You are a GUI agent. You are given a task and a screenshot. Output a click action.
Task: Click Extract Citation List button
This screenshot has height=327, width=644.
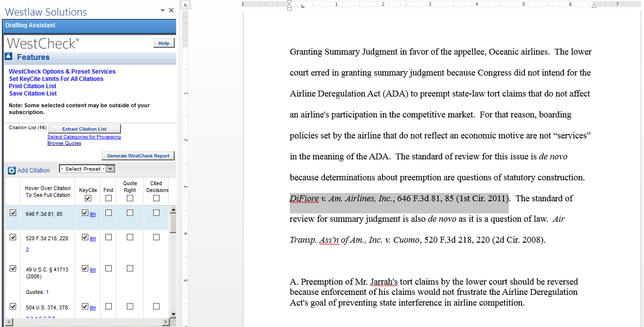(84, 129)
